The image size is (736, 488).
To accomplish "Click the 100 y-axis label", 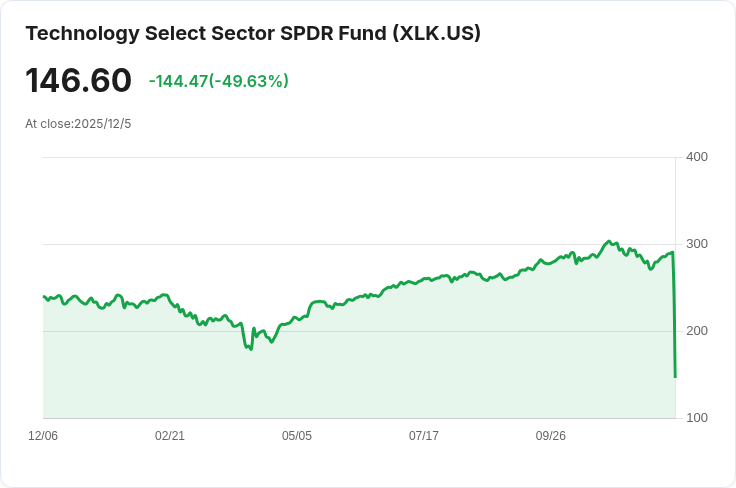I will pos(697,418).
